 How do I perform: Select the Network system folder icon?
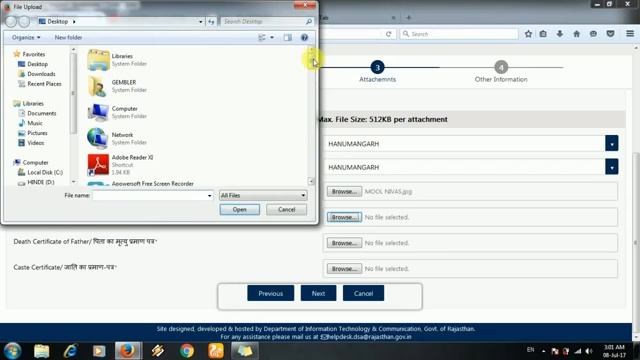[x=97, y=138]
